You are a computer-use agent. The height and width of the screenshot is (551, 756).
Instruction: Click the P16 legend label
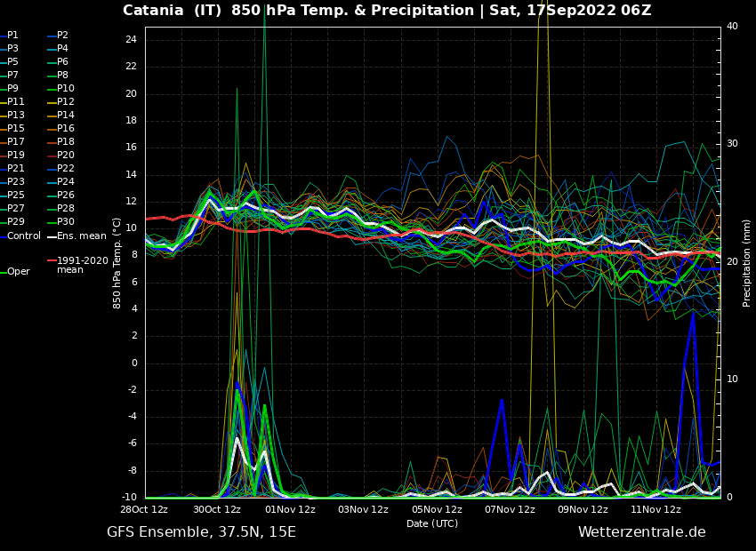pos(66,129)
